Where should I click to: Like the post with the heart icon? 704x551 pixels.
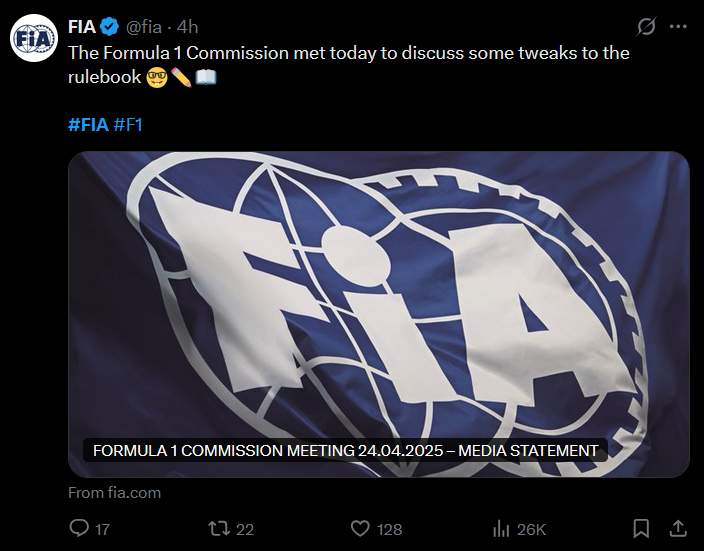[x=360, y=528]
